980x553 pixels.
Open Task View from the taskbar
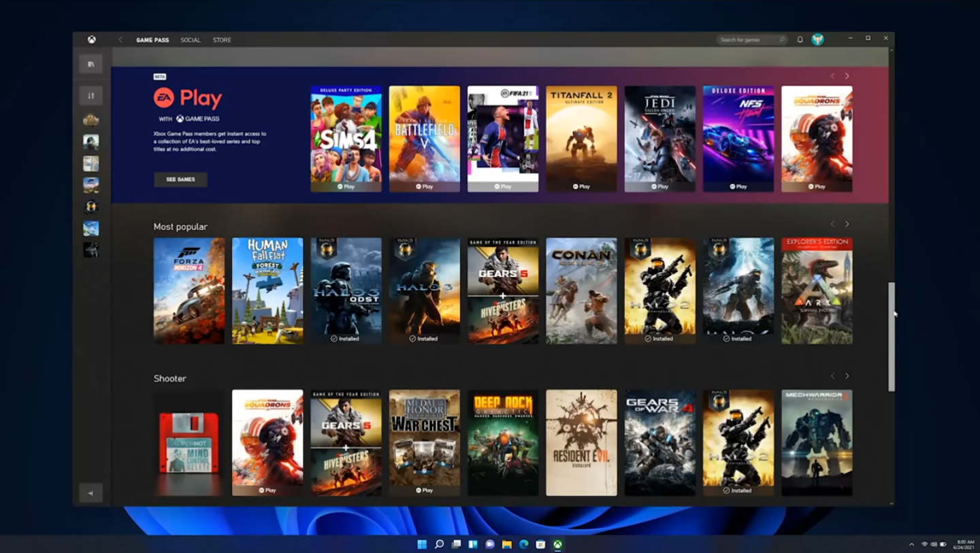(x=456, y=544)
